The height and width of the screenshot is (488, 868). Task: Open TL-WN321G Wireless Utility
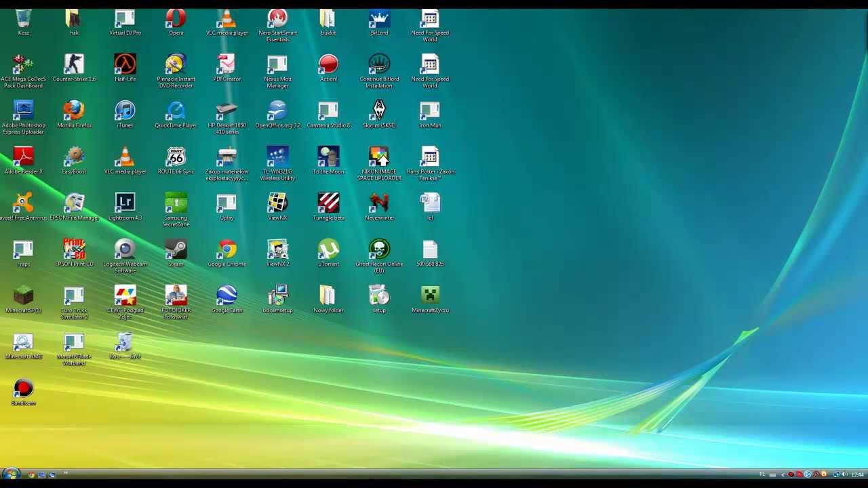pyautogui.click(x=277, y=164)
